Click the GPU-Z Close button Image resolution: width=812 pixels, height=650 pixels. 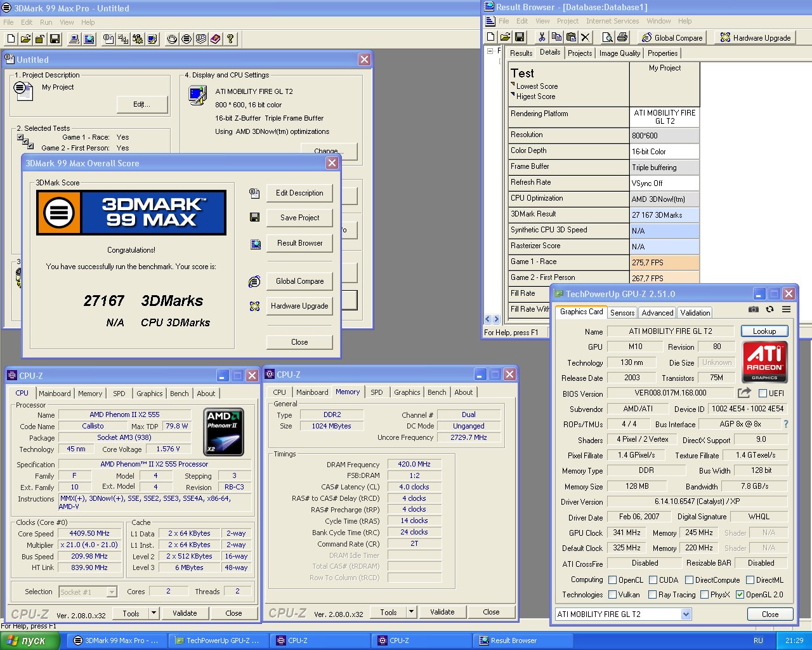click(770, 614)
